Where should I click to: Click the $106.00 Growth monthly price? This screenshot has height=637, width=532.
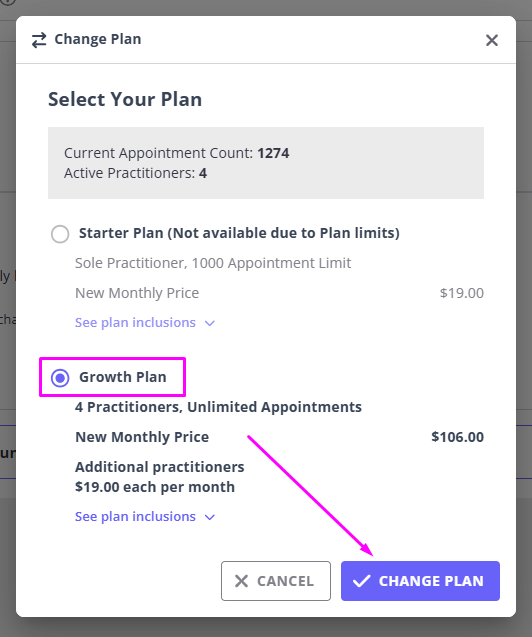pos(457,437)
